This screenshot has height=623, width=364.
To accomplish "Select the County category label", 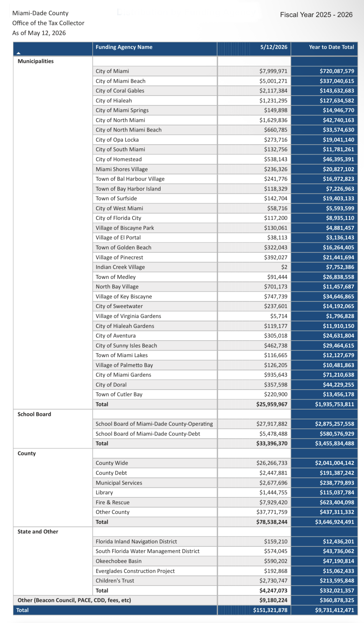I will point(26,453).
